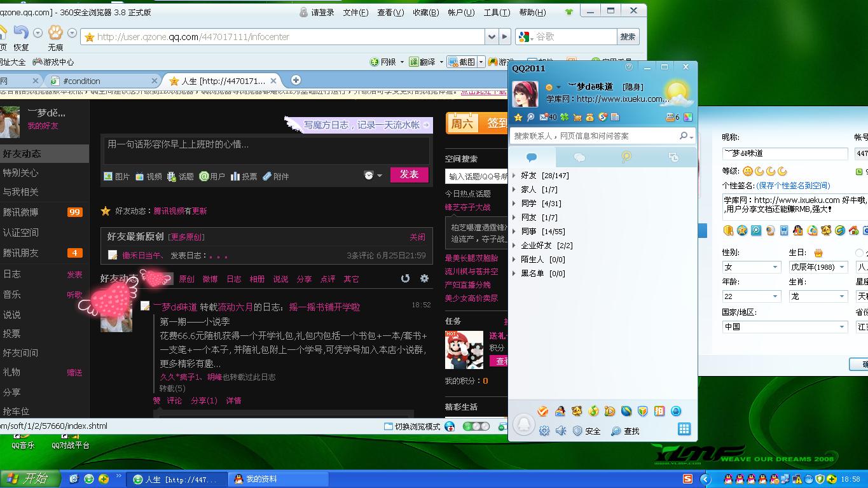This screenshot has height=488, width=868.
Task: Switch to QQ contacts tab
Action: pyautogui.click(x=532, y=157)
